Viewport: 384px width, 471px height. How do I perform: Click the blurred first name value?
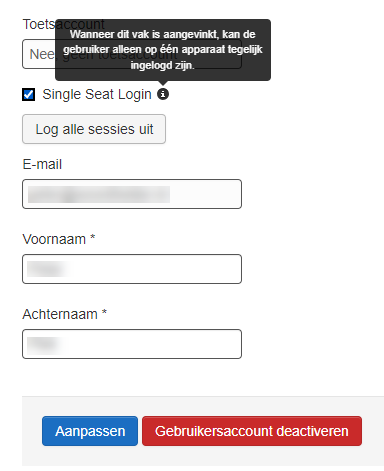(x=48, y=269)
